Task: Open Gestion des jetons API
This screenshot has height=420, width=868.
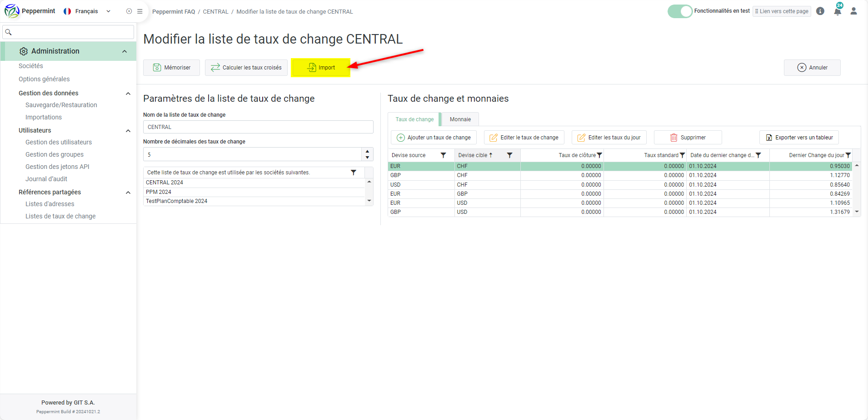Action: pos(57,167)
